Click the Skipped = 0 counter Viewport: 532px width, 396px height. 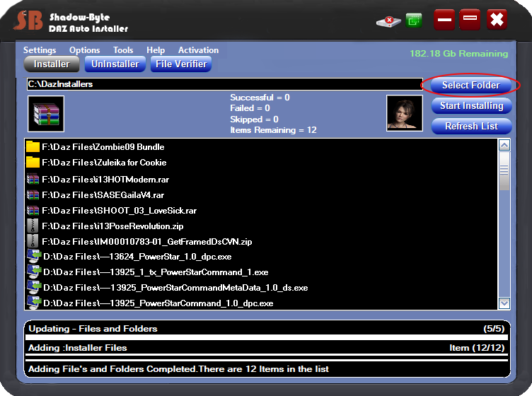pyautogui.click(x=254, y=120)
